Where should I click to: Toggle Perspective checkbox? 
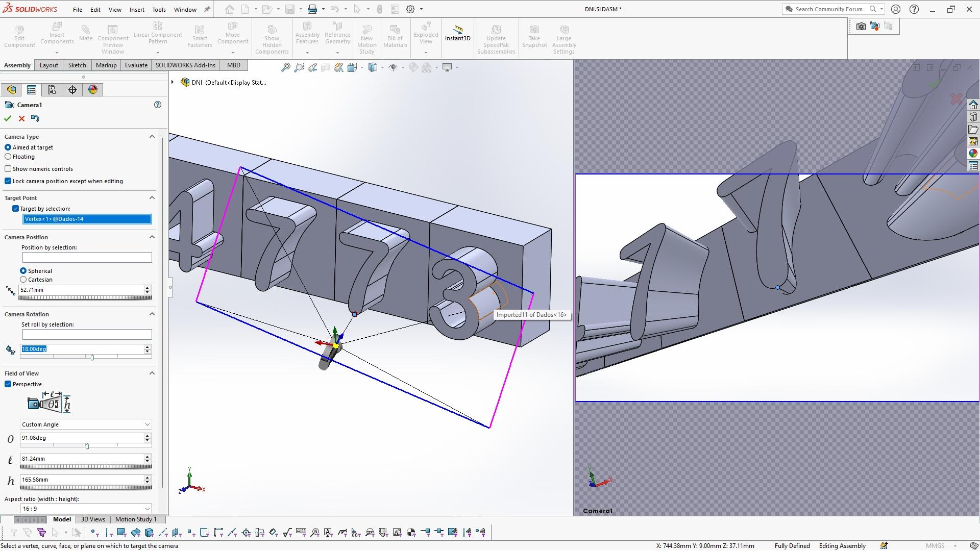pyautogui.click(x=8, y=384)
